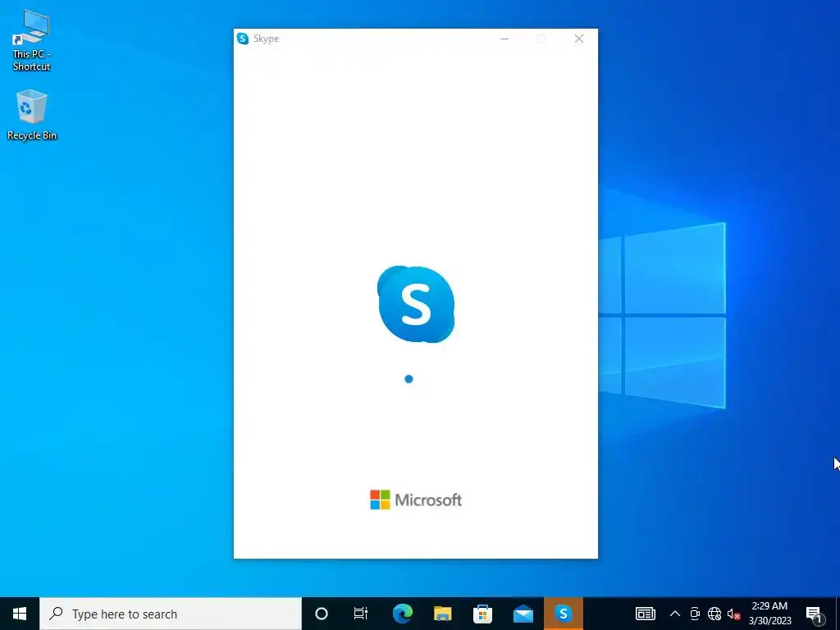Open Microsoft Store from taskbar
Screen dimensions: 840x630
click(482, 614)
